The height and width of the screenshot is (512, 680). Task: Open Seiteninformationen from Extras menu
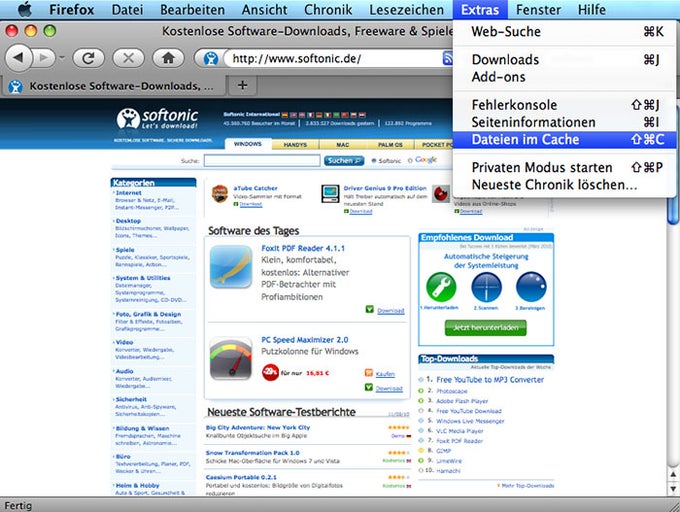pos(564,122)
